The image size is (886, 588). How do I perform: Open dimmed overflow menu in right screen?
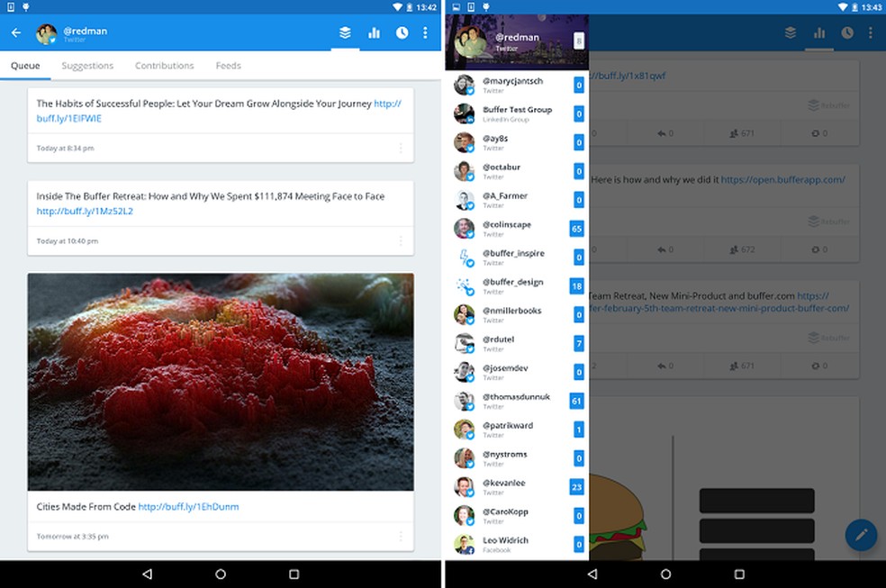tap(870, 32)
